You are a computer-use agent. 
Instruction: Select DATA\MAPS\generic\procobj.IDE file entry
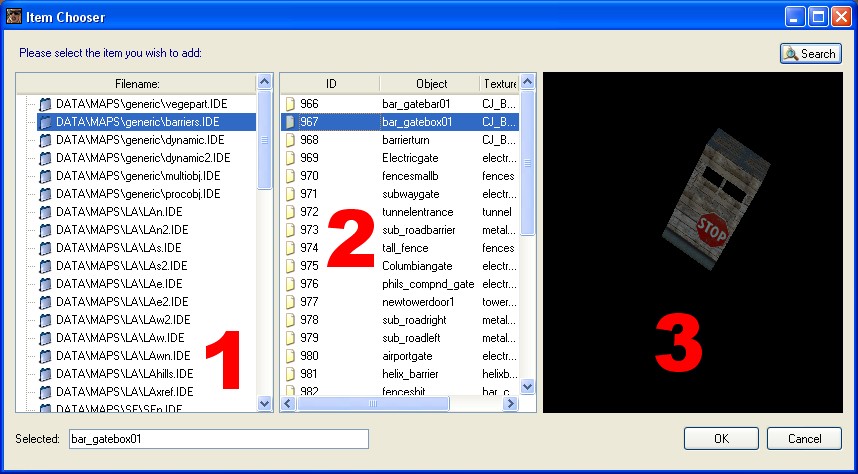coord(138,194)
